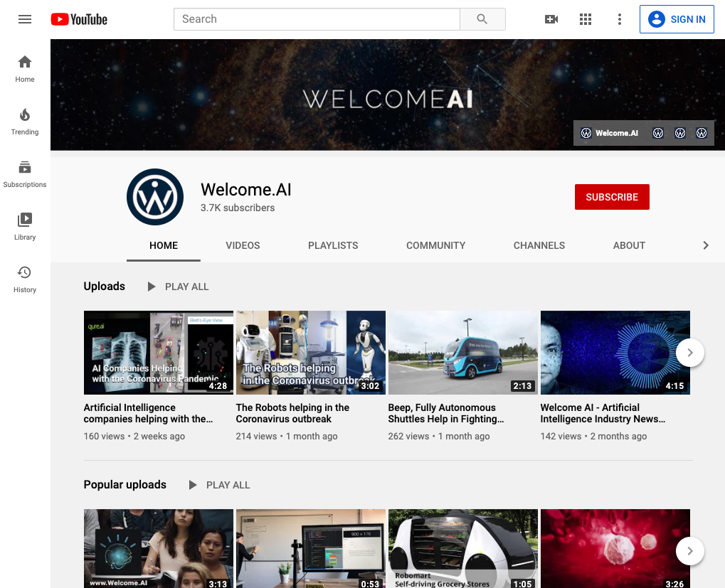
Task: Switch to the PLAYLISTS tab
Action: click(333, 245)
